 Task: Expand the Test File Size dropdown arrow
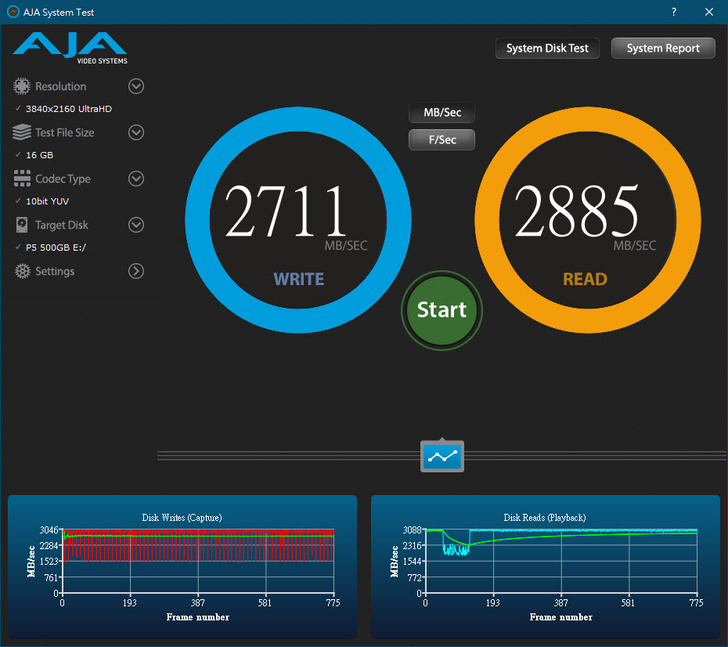coord(136,132)
